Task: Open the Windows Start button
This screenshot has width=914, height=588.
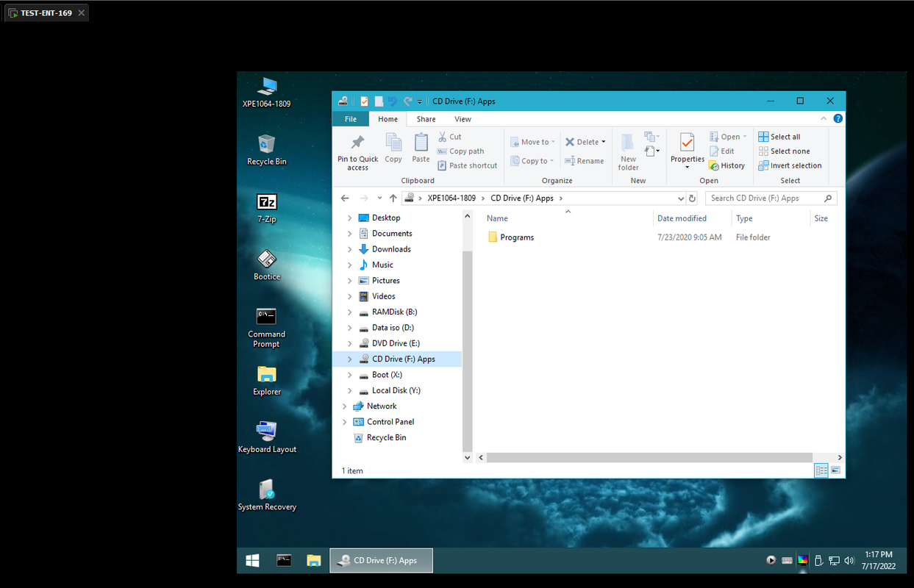Action: coord(252,561)
